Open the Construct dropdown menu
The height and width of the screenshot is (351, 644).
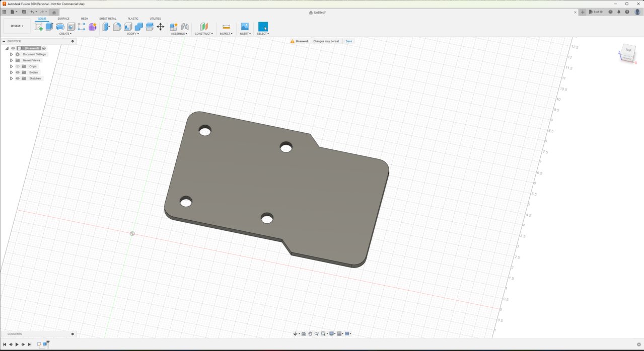[x=204, y=34]
